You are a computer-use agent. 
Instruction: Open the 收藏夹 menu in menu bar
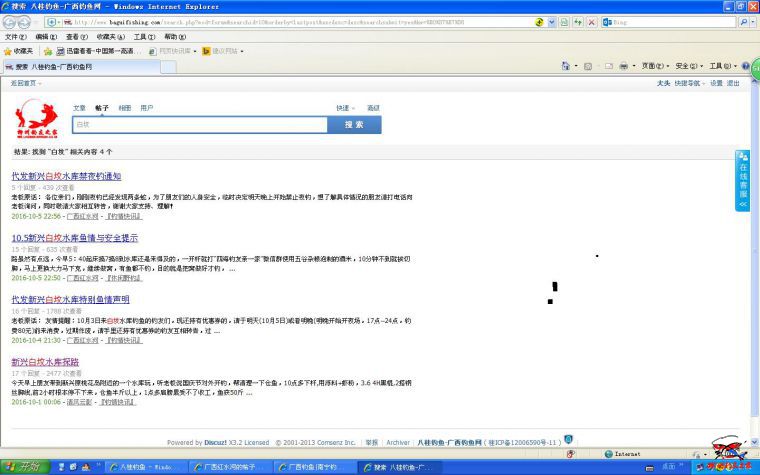[x=111, y=37]
